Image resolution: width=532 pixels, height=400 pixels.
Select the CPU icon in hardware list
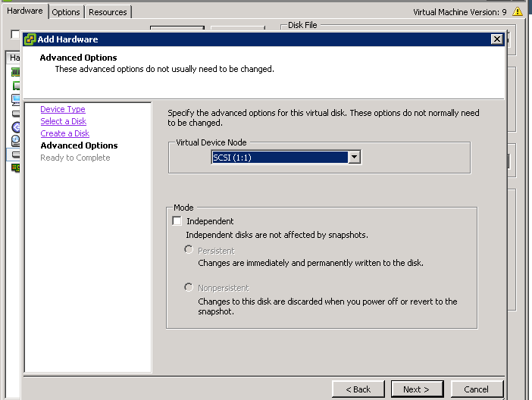16,86
